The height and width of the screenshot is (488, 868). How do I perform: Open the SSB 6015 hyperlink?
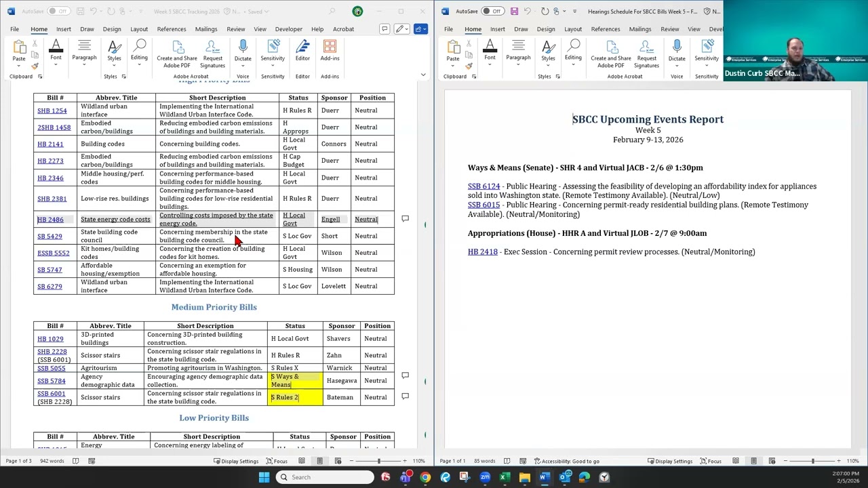click(x=484, y=205)
